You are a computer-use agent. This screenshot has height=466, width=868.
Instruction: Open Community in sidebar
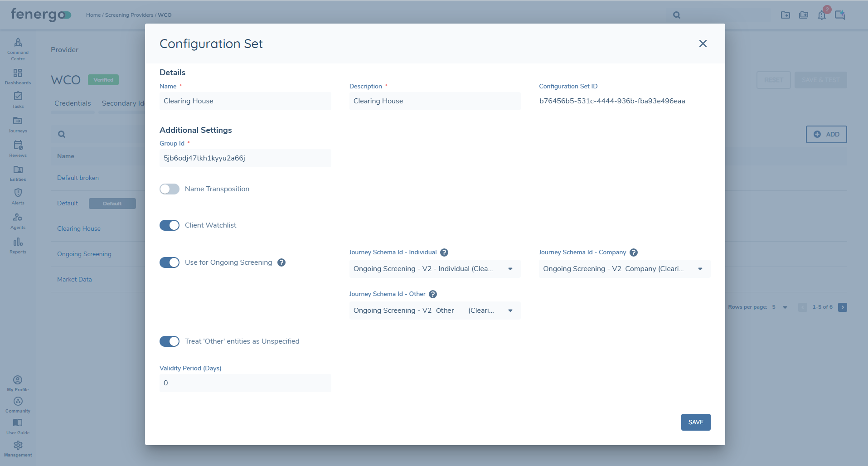tap(18, 405)
